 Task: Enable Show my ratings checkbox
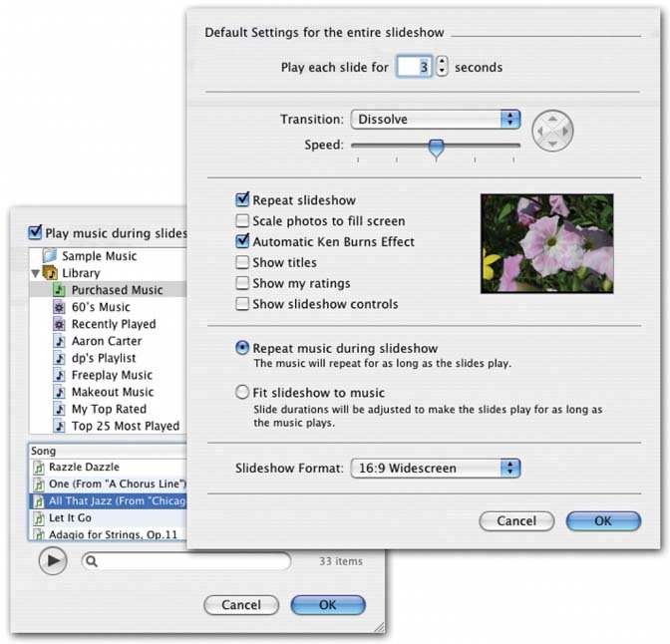click(242, 283)
